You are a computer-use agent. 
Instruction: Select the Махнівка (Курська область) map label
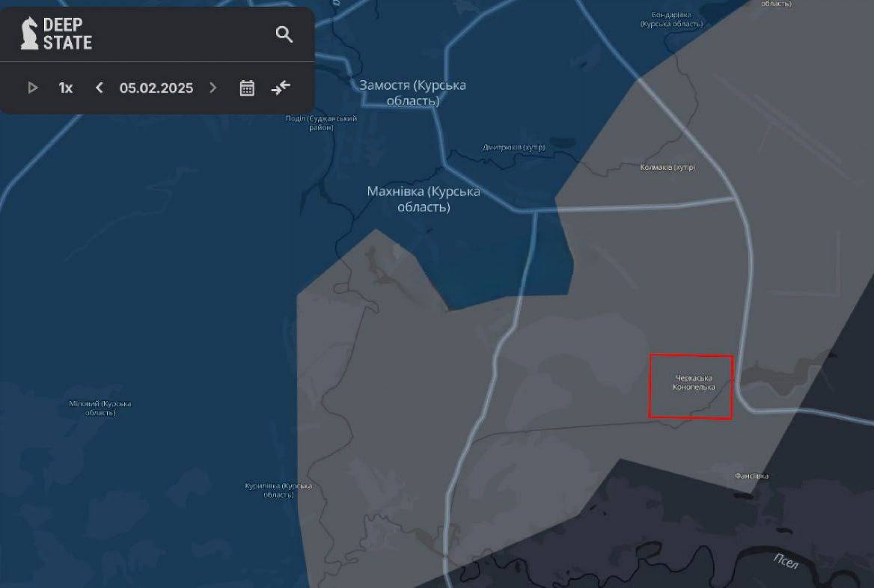point(424,199)
